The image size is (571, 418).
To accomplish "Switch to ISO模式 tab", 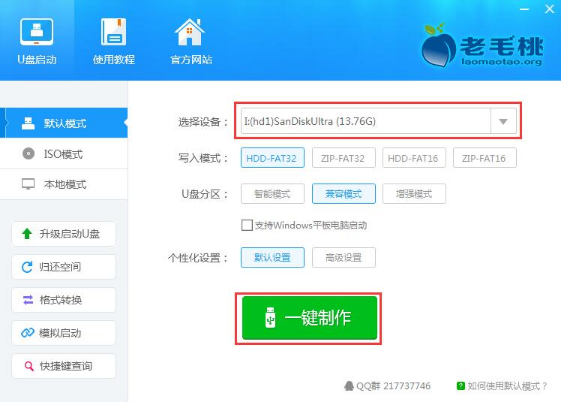I will tap(64, 154).
